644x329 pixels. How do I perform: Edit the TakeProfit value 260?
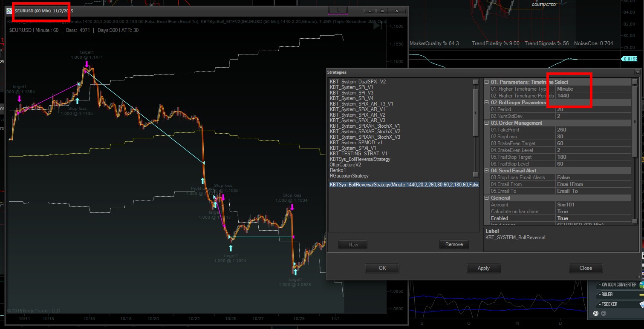pyautogui.click(x=594, y=130)
